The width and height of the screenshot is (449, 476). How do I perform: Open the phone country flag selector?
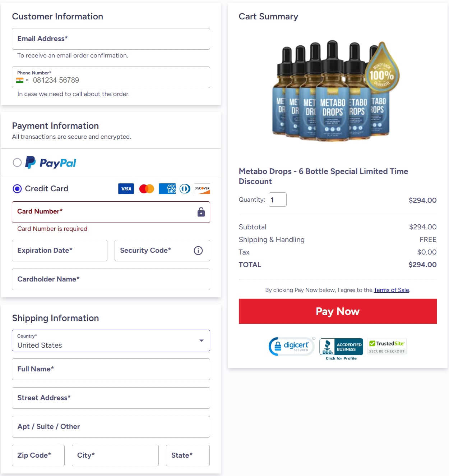[22, 80]
